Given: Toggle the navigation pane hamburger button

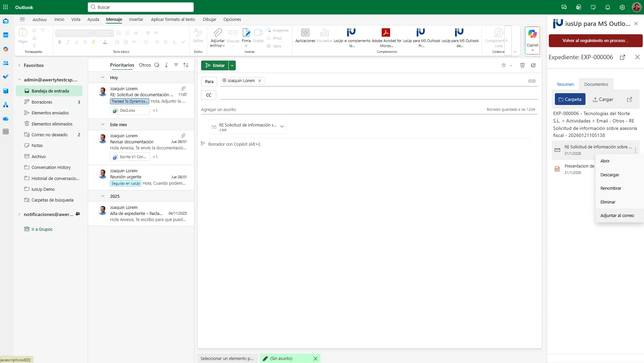Looking at the screenshot, I should click(22, 20).
